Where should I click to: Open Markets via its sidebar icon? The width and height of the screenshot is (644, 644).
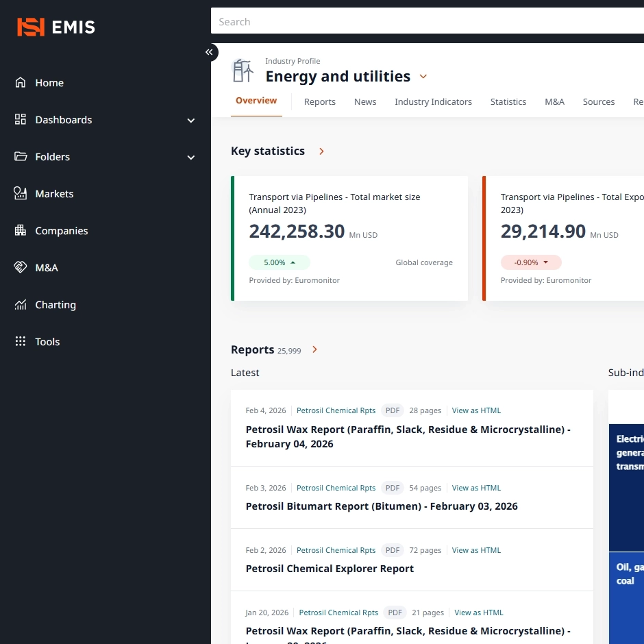click(21, 194)
